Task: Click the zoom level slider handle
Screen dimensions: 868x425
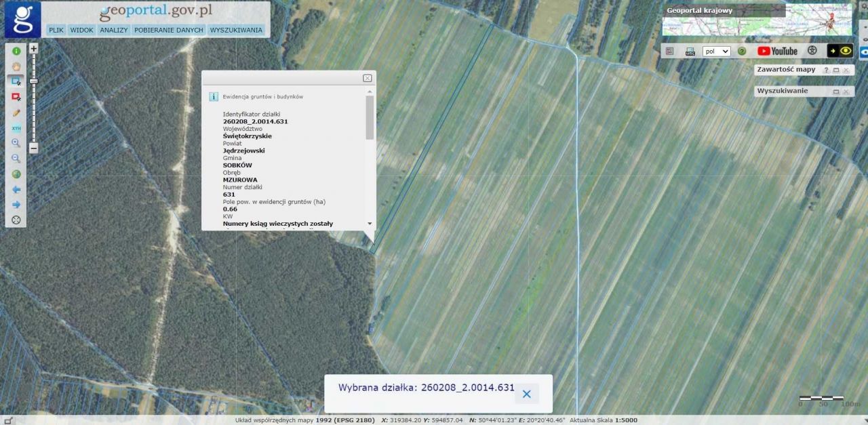Action: [x=34, y=81]
